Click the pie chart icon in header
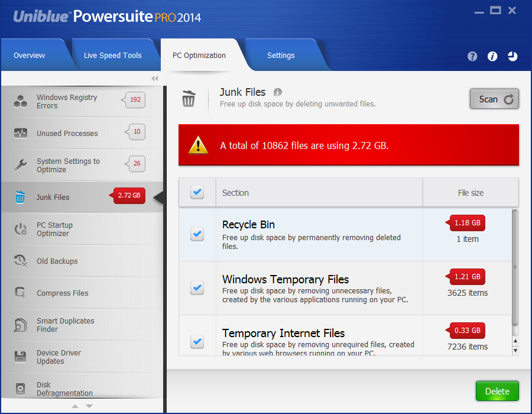The image size is (532, 414). [512, 56]
